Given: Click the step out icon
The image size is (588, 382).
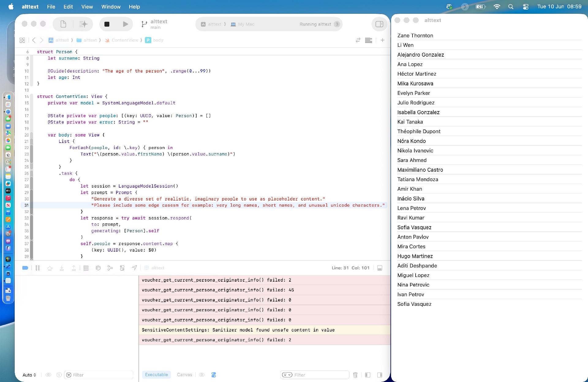Looking at the screenshot, I should (x=74, y=268).
